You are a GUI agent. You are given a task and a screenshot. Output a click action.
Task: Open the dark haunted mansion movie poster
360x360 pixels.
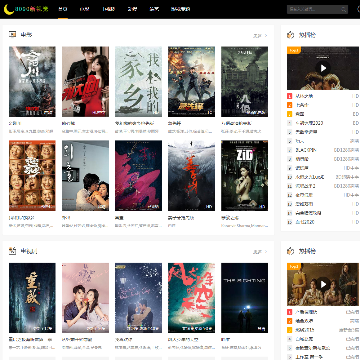pos(244,82)
